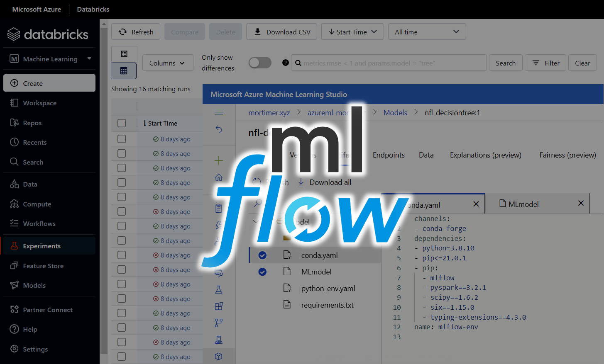The image size is (604, 364).
Task: Click the Models breadcrumb link
Action: tap(395, 113)
